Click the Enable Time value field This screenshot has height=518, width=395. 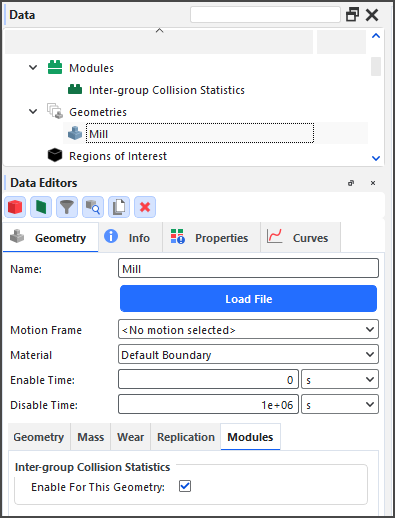pyautogui.click(x=208, y=379)
